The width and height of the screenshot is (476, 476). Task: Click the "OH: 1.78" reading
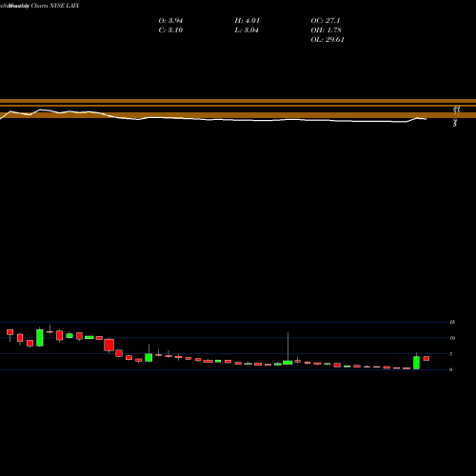pos(327,30)
